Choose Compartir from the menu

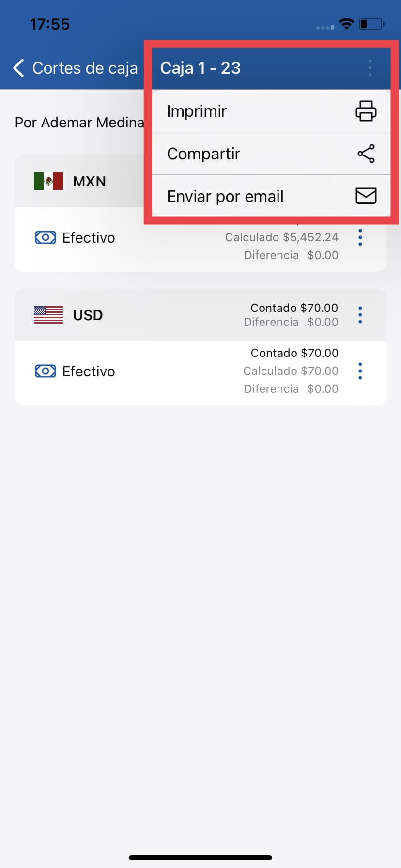click(x=203, y=154)
